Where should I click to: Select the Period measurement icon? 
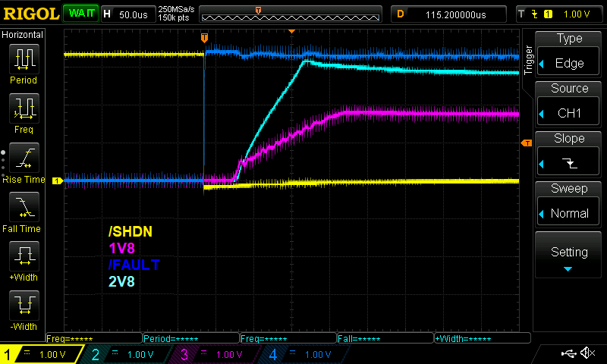click(x=24, y=59)
